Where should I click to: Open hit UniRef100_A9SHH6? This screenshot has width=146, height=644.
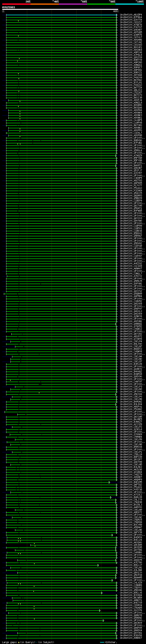pyautogui.click(x=131, y=40)
